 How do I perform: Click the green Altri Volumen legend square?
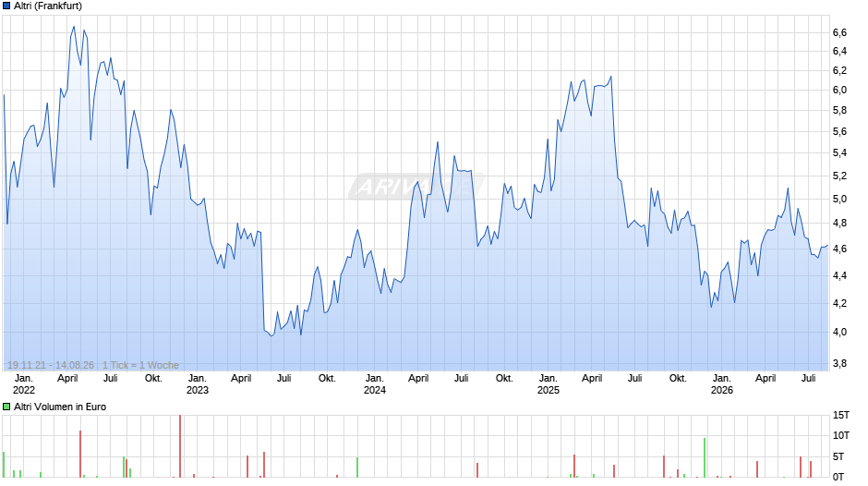click(6, 407)
